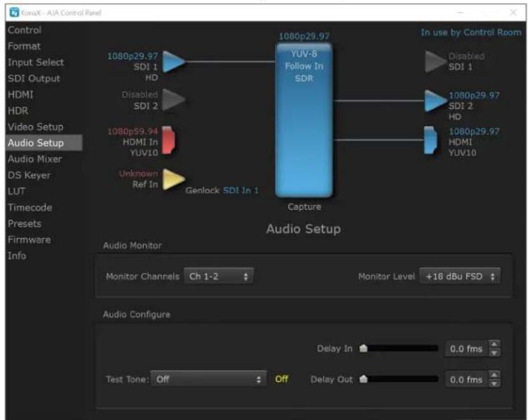Click the blue HDMI output connector icon
Image resolution: width=528 pixels, height=420 pixels.
pyautogui.click(x=431, y=140)
